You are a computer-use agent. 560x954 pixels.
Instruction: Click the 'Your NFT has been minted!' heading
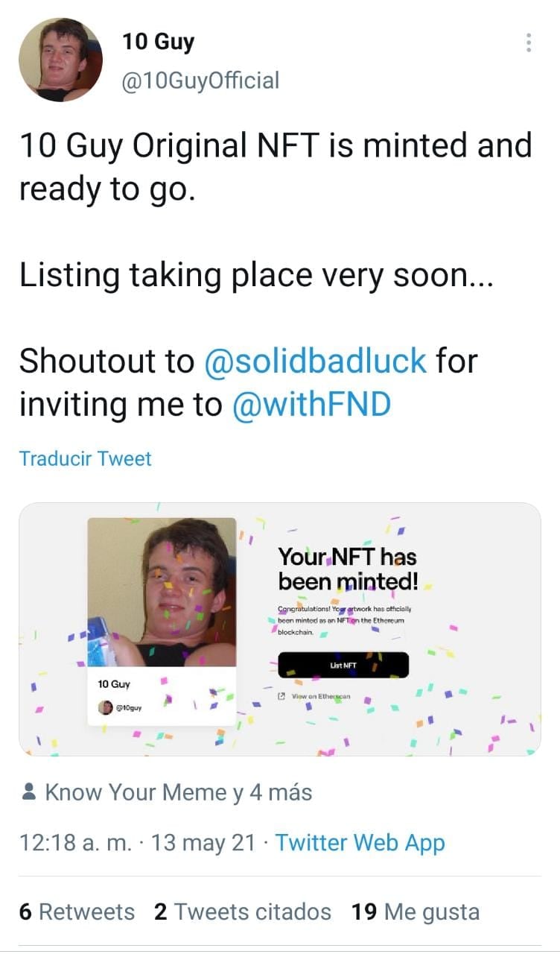point(348,568)
